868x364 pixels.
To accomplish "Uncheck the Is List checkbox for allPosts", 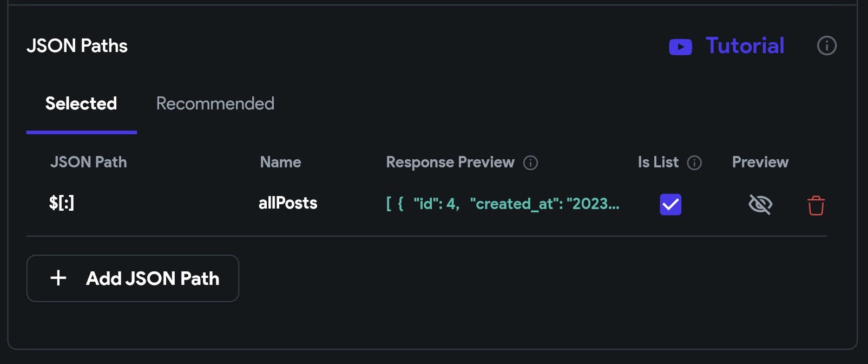I will pos(670,204).
